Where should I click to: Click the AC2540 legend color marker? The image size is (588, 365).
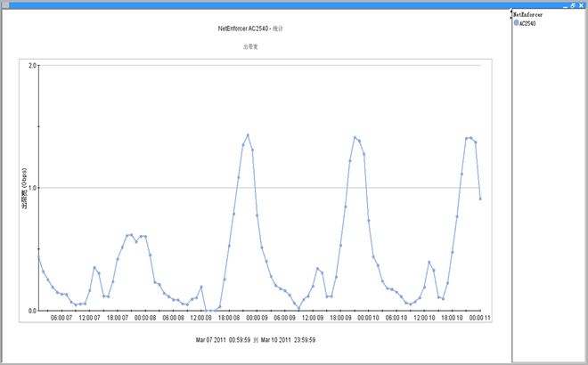(x=516, y=23)
